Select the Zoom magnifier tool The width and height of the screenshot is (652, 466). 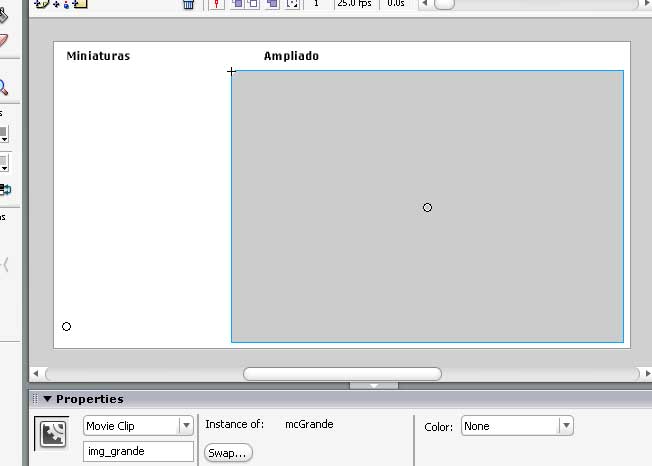click(3, 87)
